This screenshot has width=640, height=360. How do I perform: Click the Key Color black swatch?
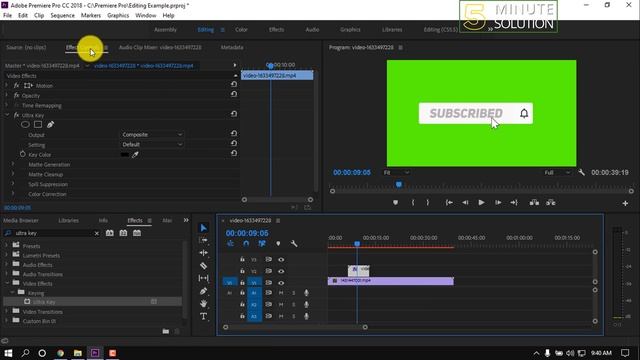point(125,155)
